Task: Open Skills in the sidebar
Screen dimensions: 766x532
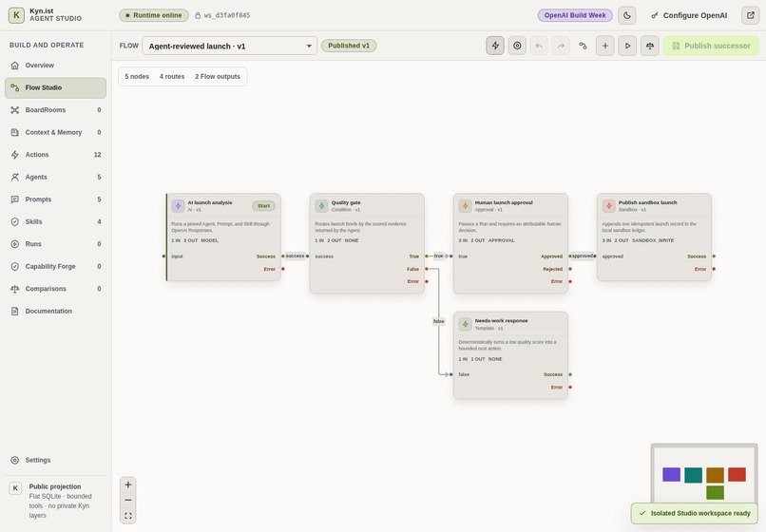Action: [55, 221]
